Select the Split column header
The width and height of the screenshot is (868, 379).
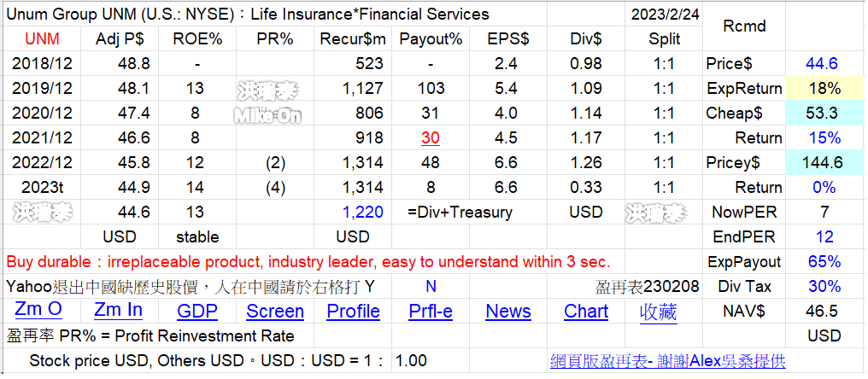pyautogui.click(x=665, y=38)
